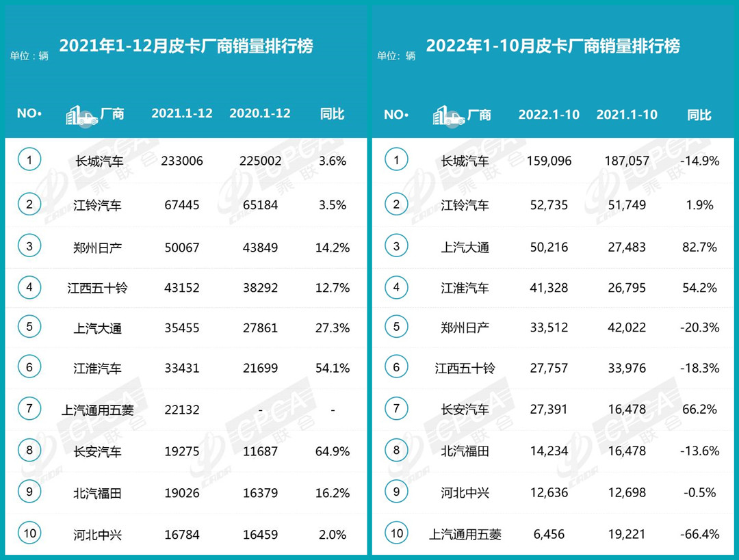Click the 233006 sales figure
The width and height of the screenshot is (739, 560).
(x=182, y=161)
